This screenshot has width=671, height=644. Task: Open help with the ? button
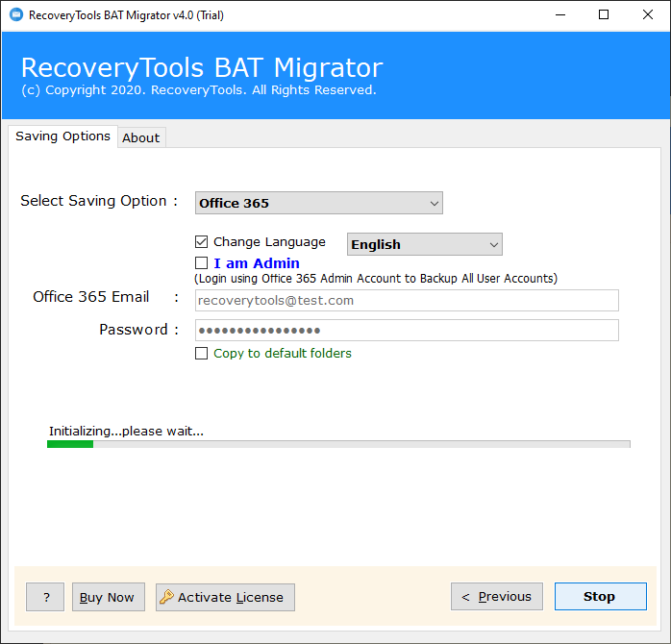(x=45, y=597)
